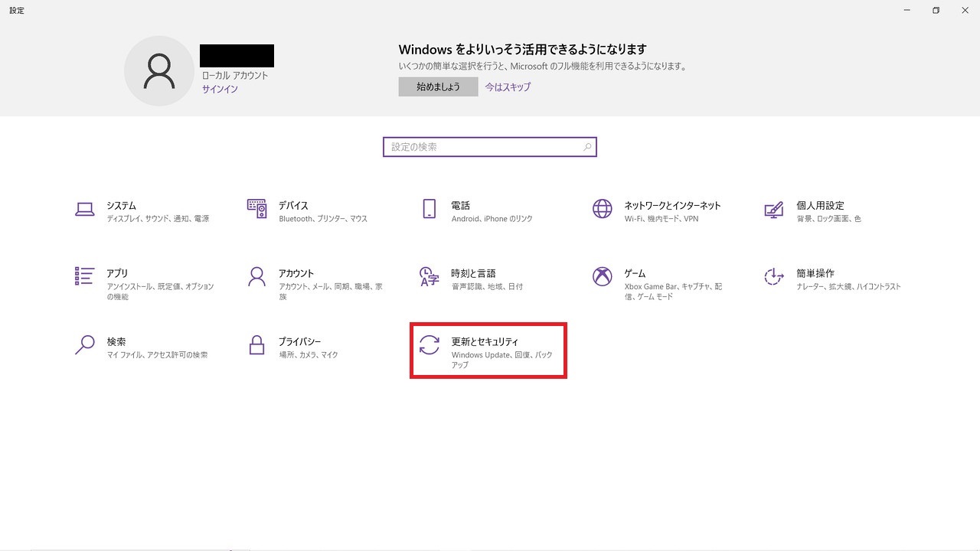
Task: Click description アカウント、メール、同期、職場、家族
Action: point(331,292)
